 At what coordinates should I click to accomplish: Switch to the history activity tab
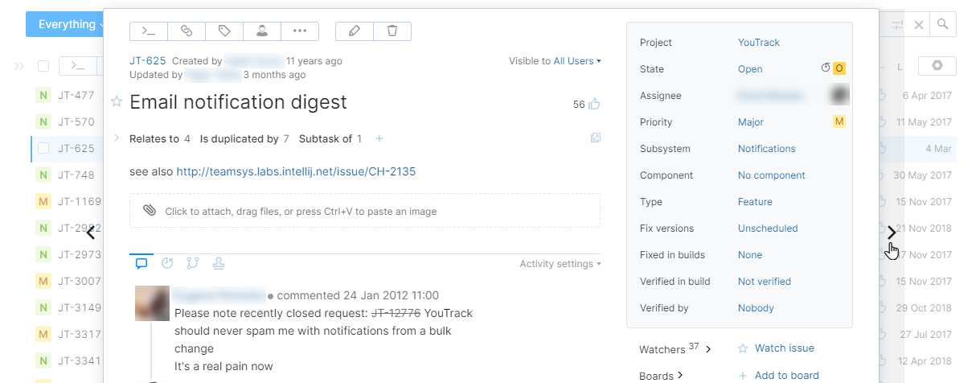167,263
